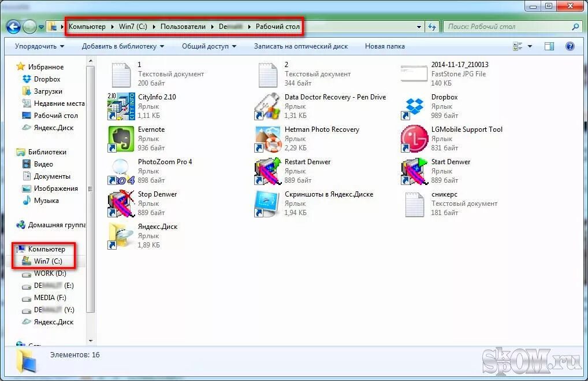Click the navigation pane scrollbar thumb

[90, 189]
